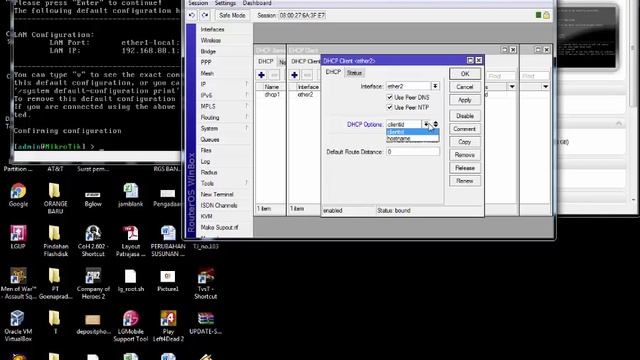Select the CoH 2.602 Shortcut icon
The image size is (640, 360).
point(93,233)
